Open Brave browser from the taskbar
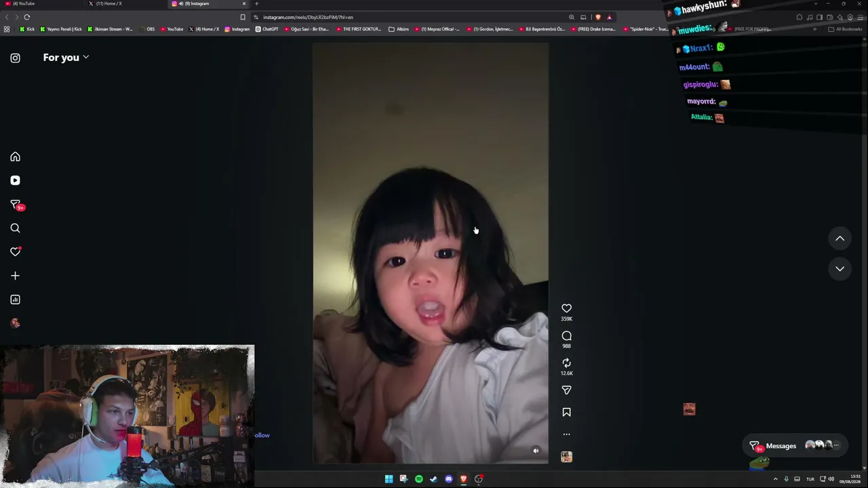Viewport: 868px width, 488px height. [463, 479]
